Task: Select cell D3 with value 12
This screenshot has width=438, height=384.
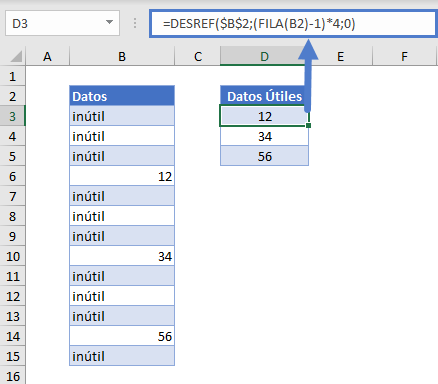Action: click(x=264, y=116)
